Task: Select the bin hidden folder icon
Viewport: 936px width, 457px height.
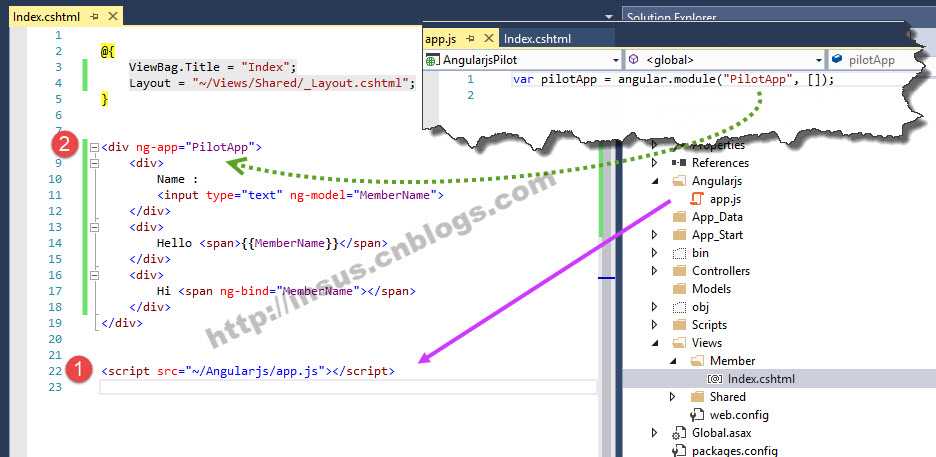Action: click(x=679, y=253)
